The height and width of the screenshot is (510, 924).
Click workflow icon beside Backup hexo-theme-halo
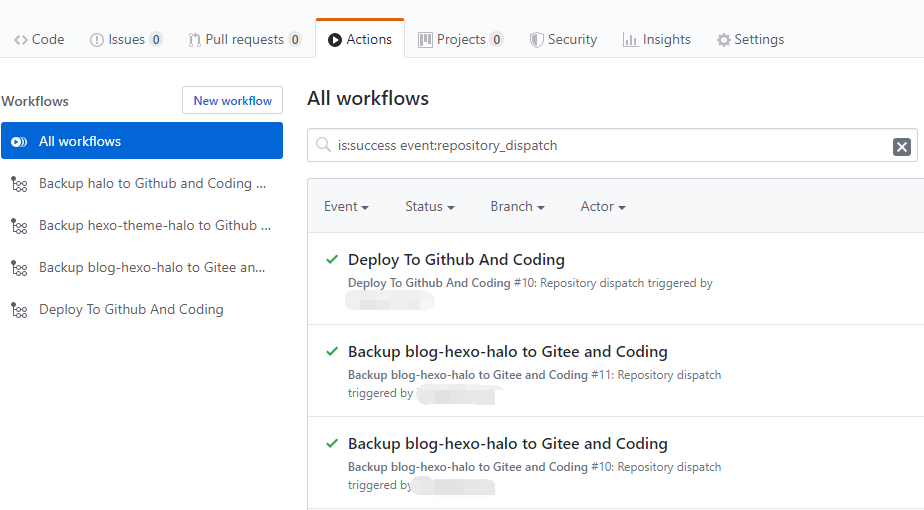point(19,226)
